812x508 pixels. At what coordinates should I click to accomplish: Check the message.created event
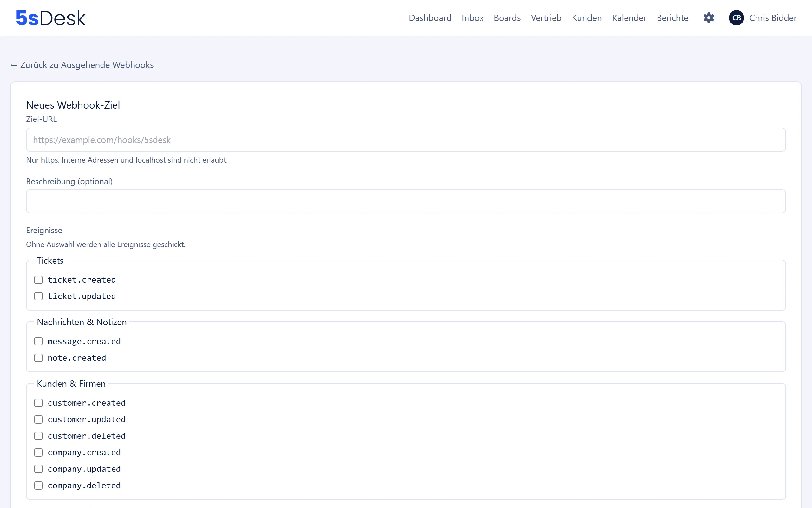(39, 341)
